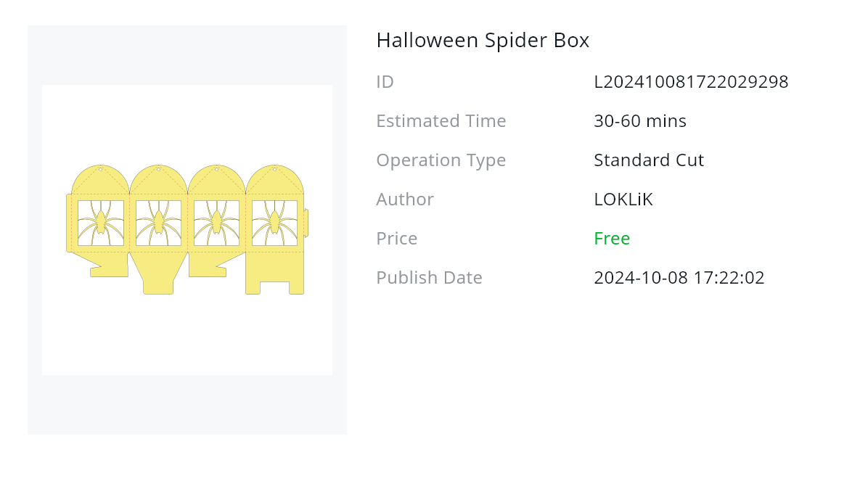This screenshot has height=481, width=868.
Task: Click the Halloween Spider Box title
Action: coord(483,41)
